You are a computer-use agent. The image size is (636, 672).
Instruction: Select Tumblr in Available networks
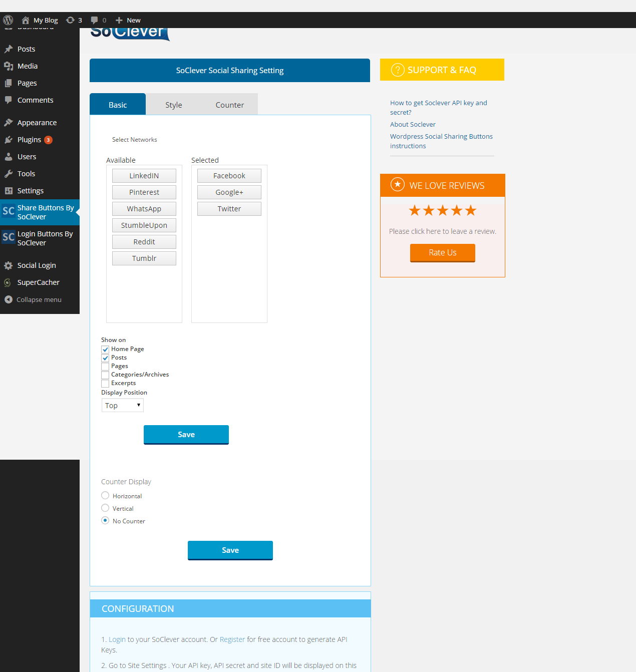(144, 258)
